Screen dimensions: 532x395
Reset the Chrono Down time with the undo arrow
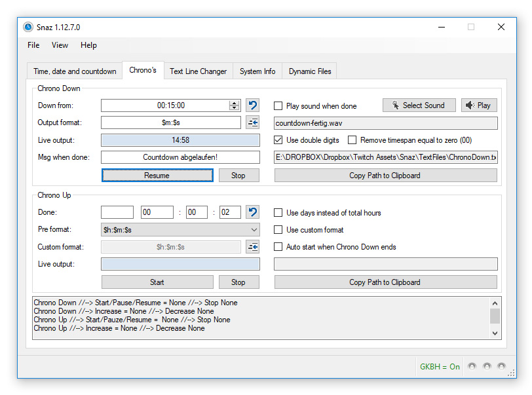tap(252, 105)
